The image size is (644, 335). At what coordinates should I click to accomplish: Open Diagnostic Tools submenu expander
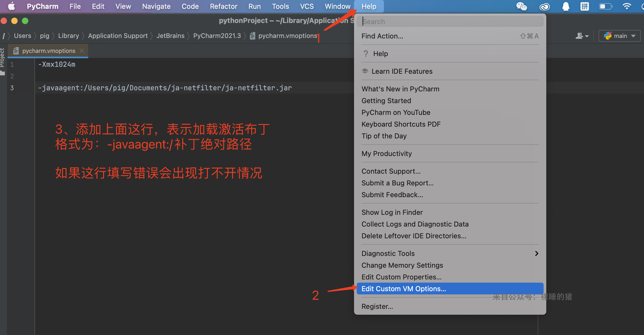(x=537, y=253)
